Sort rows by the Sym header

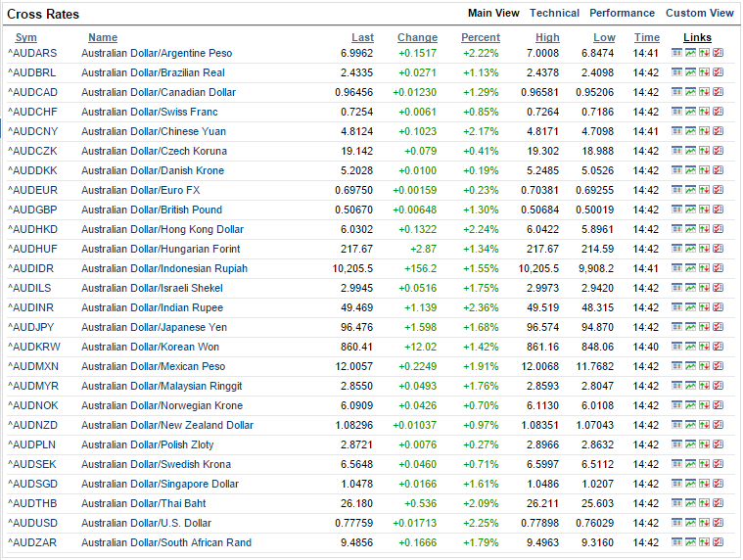pyautogui.click(x=26, y=38)
